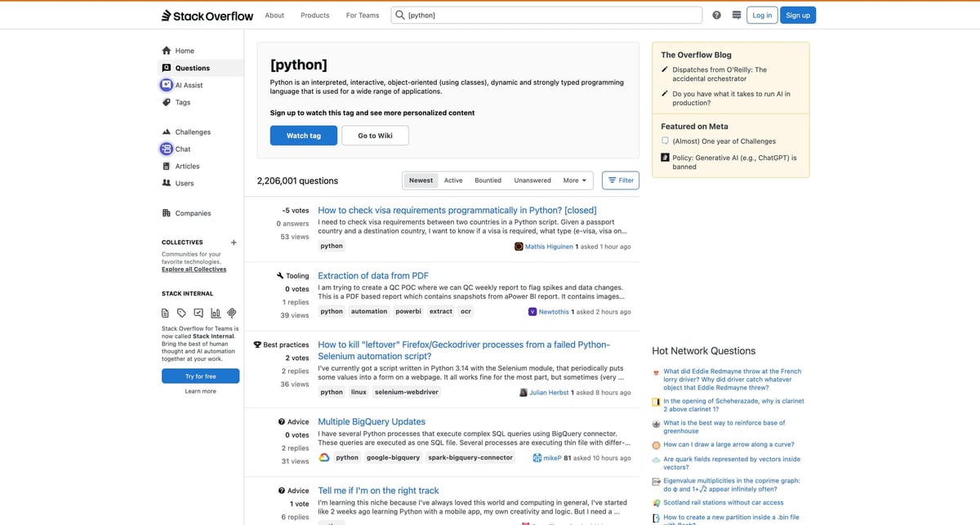The height and width of the screenshot is (525, 980).
Task: Click the Log in button
Action: (x=762, y=16)
